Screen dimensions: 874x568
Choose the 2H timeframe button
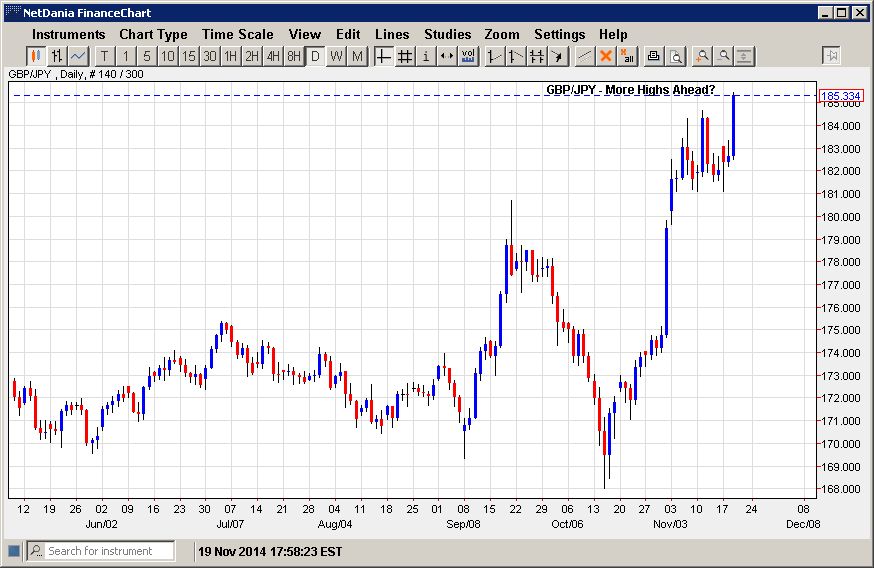252,56
